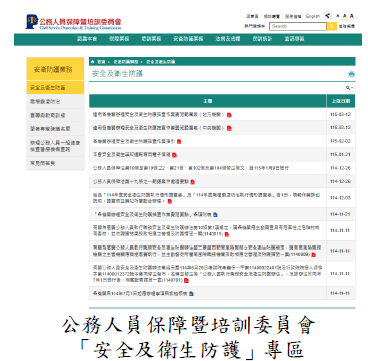Open the 中央機關 announcement in the 115.02.12 row
Image resolution: width=368 pixels, height=361 pixels.
[159, 128]
